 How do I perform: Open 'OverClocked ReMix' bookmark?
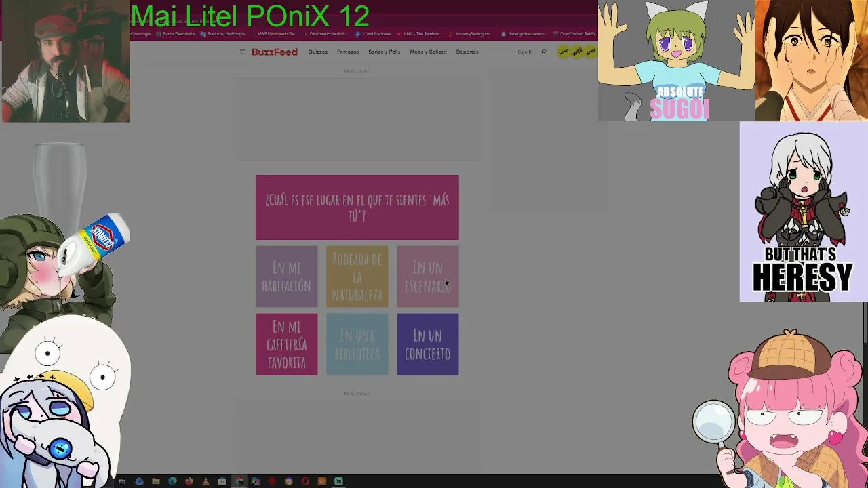(575, 33)
